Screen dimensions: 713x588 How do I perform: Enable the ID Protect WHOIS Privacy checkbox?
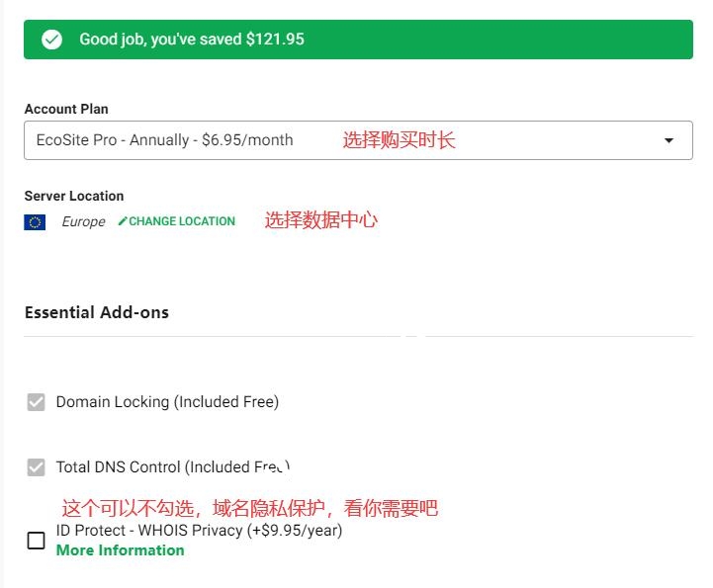tap(36, 541)
